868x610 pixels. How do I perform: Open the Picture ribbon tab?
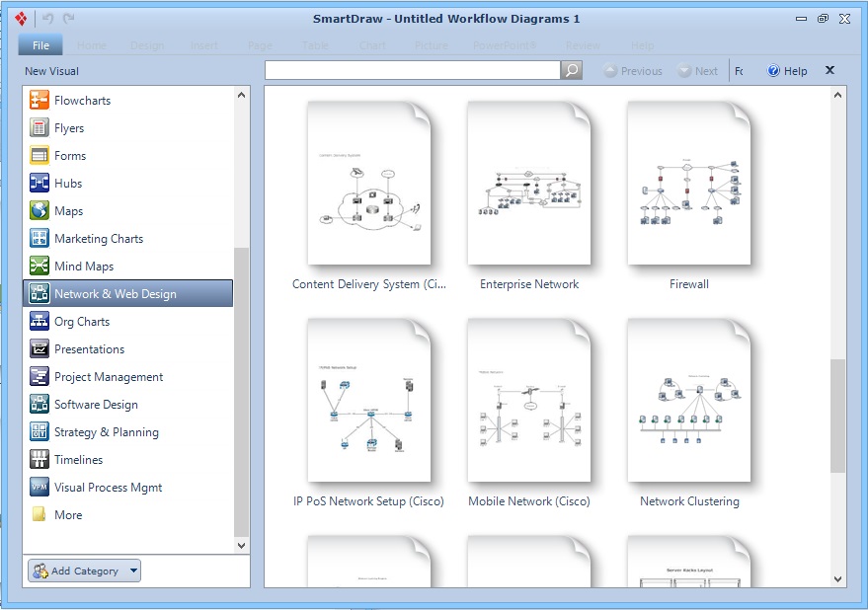[x=432, y=45]
